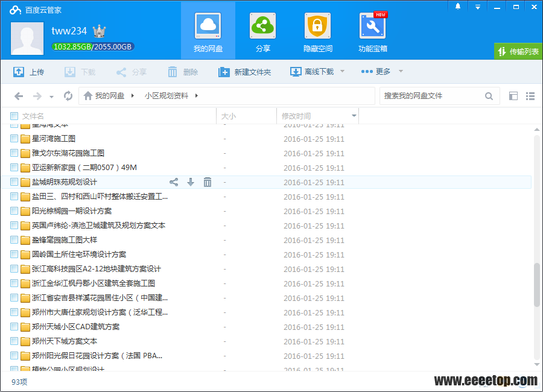543x392 pixels.
Task: Select the 浙江省安吉县祥溪花园 folder row
Action: coord(266,298)
